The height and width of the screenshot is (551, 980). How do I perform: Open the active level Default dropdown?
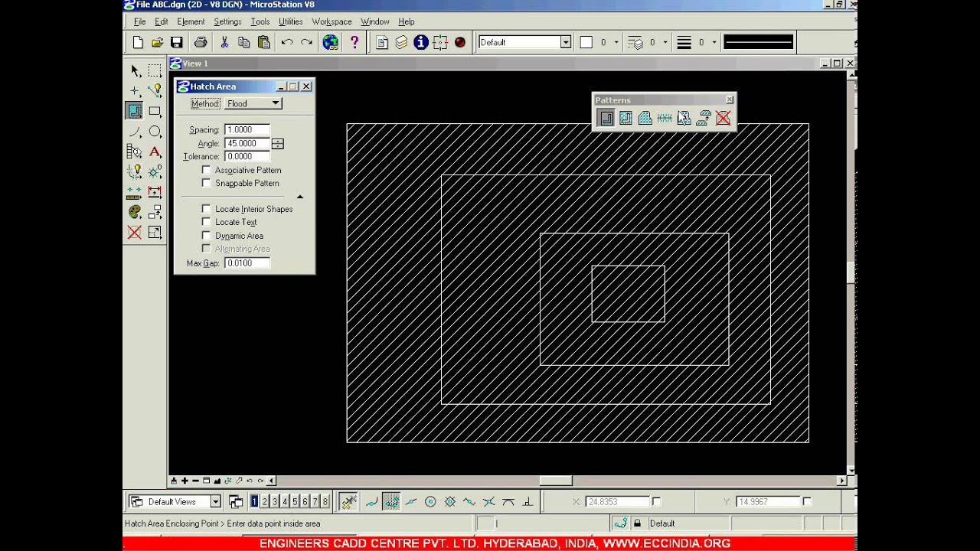[x=566, y=43]
